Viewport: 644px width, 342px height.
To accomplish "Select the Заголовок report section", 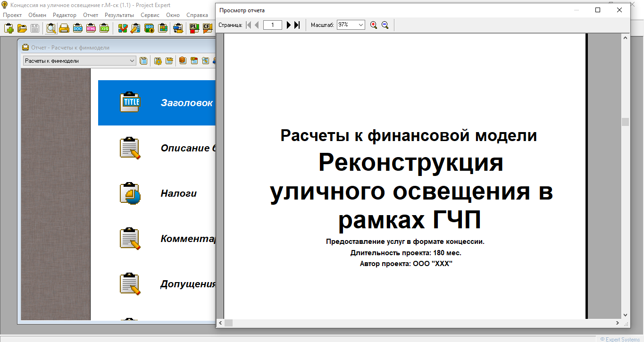I will click(157, 103).
